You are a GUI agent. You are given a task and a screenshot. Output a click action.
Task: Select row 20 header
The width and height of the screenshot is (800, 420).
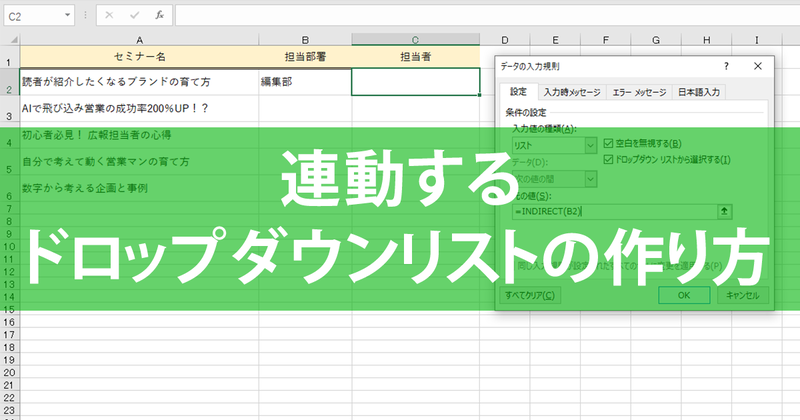tap(10, 373)
